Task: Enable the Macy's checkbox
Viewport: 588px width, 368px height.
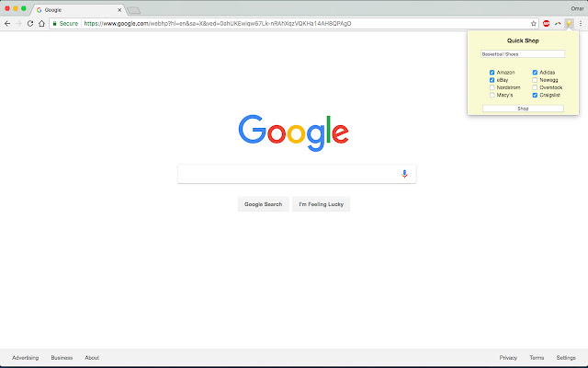Action: point(492,95)
